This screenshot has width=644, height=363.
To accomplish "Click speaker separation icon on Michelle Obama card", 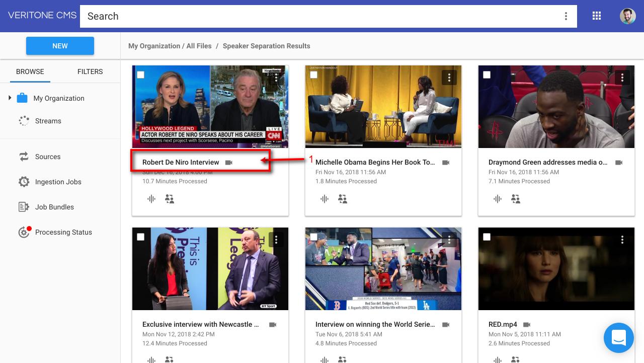I will point(343,199).
